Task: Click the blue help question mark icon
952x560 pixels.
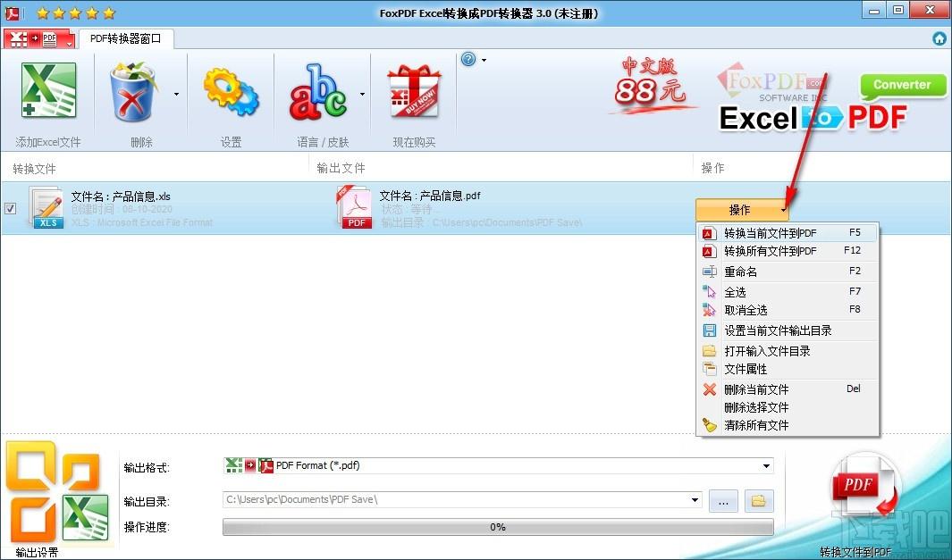Action: tap(468, 60)
